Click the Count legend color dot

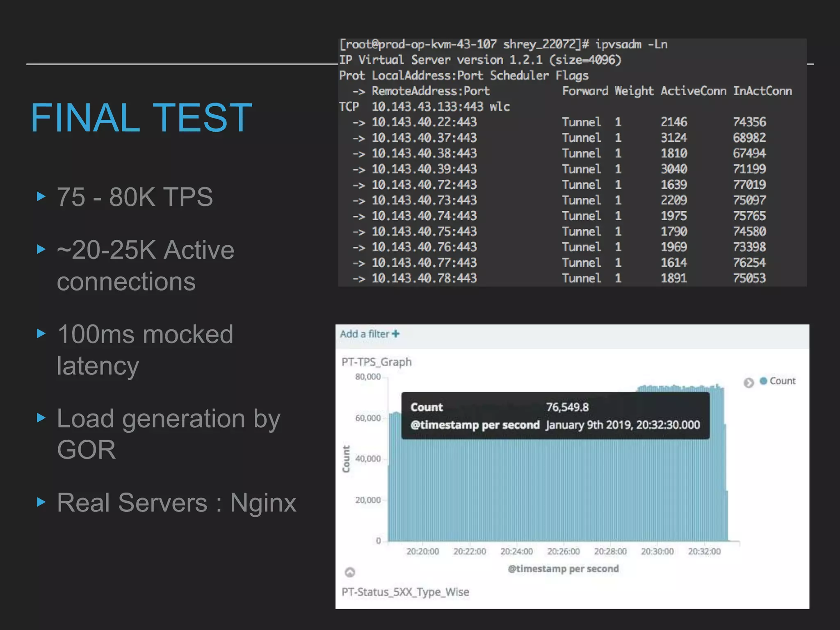763,381
